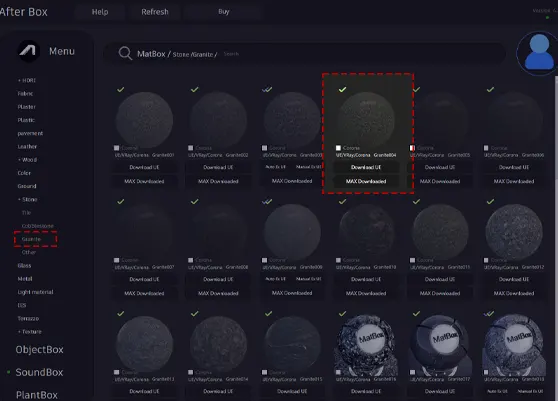Click Auto fix UE for Granite003

pos(276,167)
